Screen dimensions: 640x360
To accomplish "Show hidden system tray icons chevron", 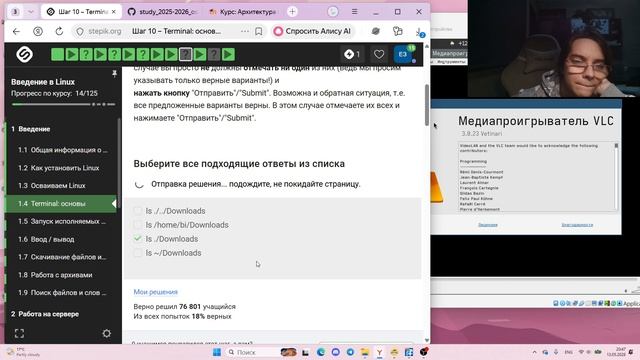I will [534, 352].
